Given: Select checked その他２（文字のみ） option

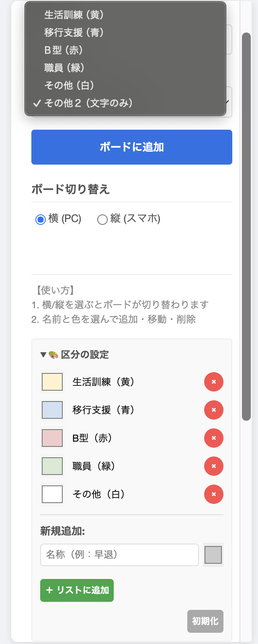Looking at the screenshot, I should 88,103.
